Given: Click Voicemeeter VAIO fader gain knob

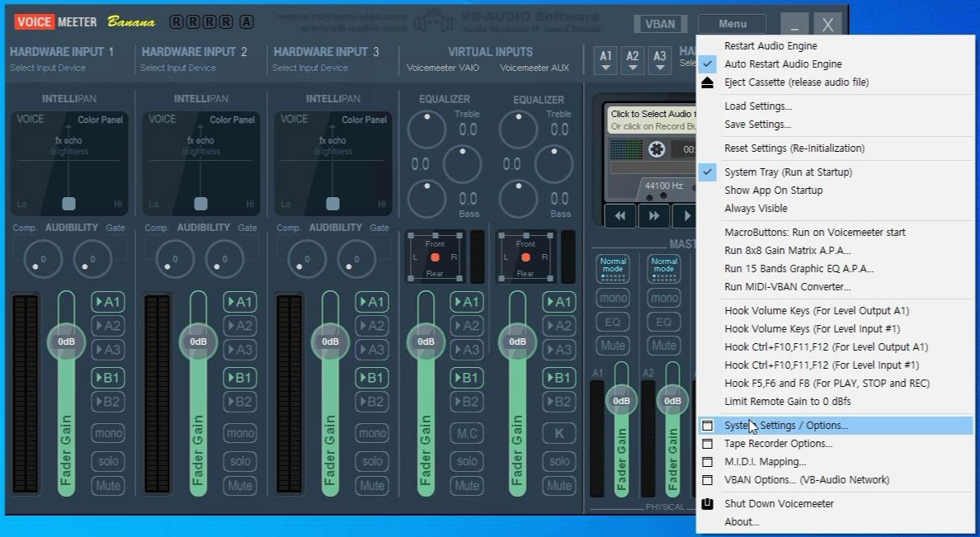Looking at the screenshot, I should click(426, 342).
